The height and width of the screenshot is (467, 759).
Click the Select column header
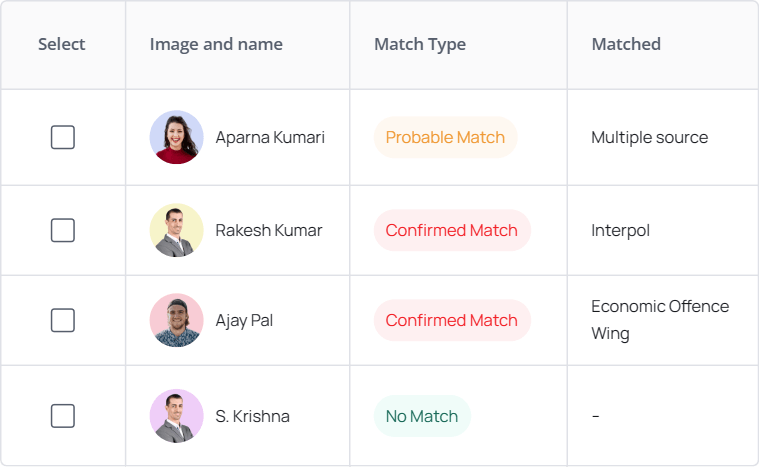pos(62,44)
